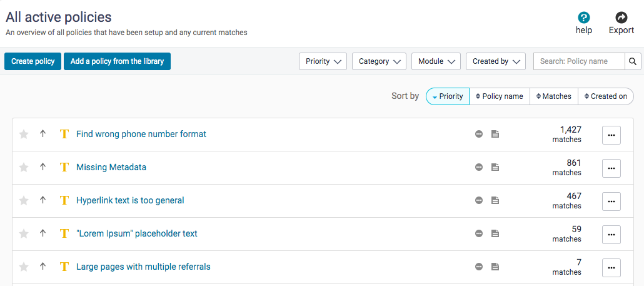The height and width of the screenshot is (286, 644).
Task: Toggle star for Hyperlink text is too general
Action: [24, 200]
